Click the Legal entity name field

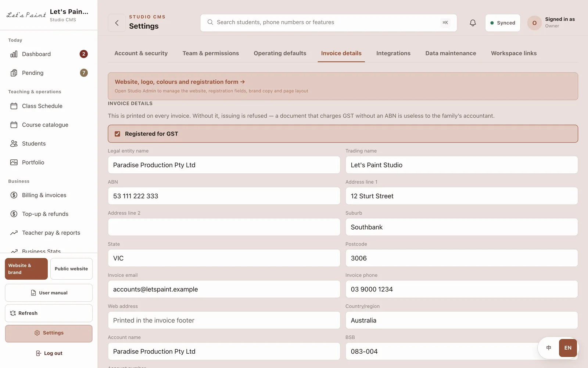coord(224,165)
